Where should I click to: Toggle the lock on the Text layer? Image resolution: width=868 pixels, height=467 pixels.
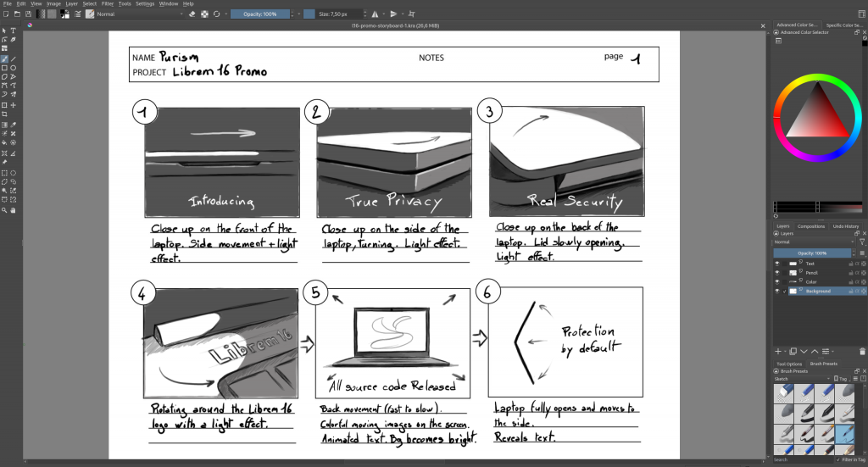[x=851, y=264]
